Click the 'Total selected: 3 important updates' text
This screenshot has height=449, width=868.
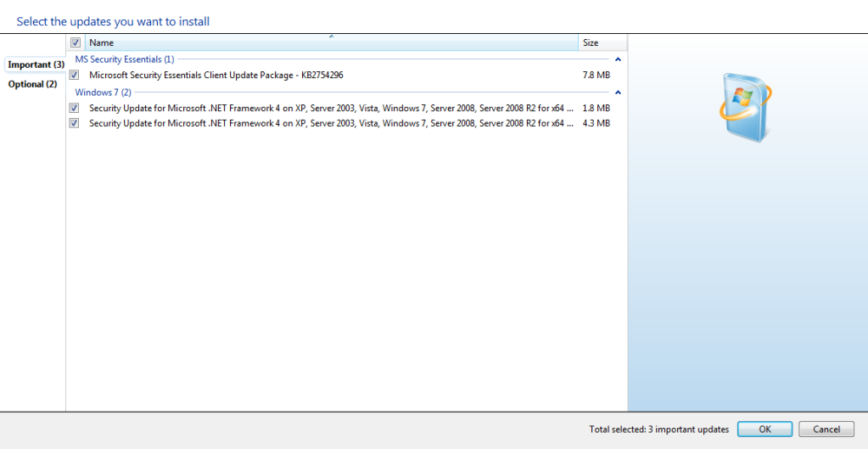coord(658,429)
